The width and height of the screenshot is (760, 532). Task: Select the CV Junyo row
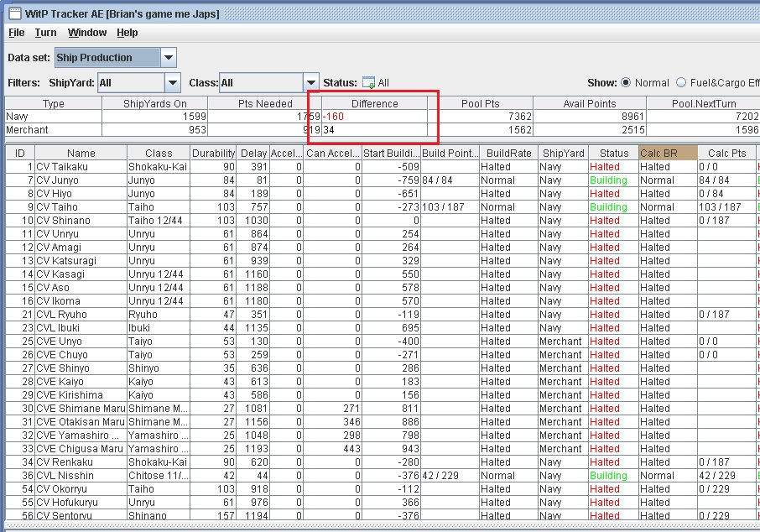point(383,180)
